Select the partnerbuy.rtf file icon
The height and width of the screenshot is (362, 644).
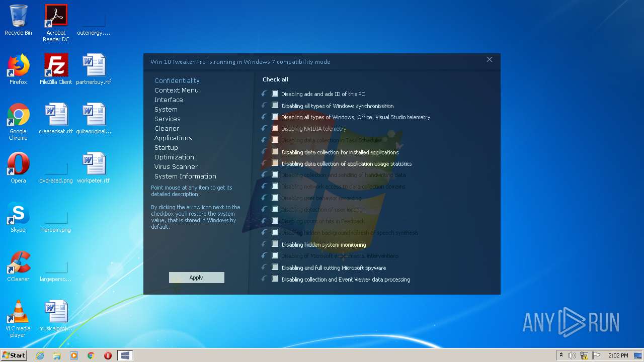pos(94,69)
